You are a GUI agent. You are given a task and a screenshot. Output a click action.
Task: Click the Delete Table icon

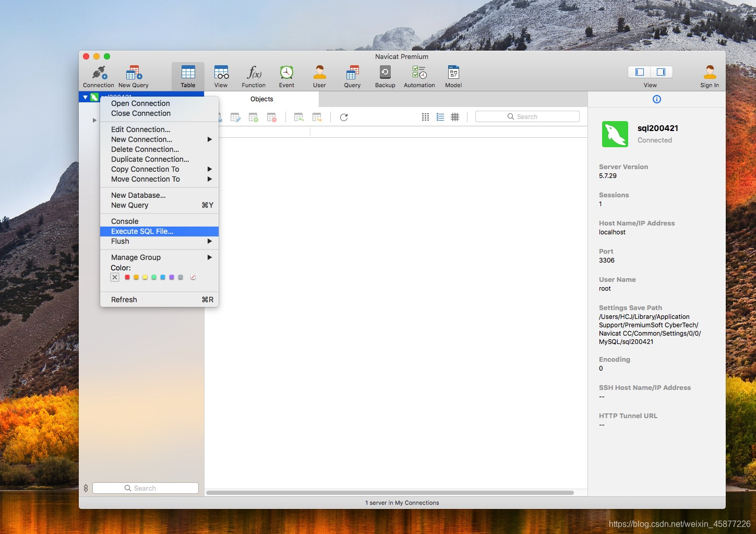(x=272, y=117)
